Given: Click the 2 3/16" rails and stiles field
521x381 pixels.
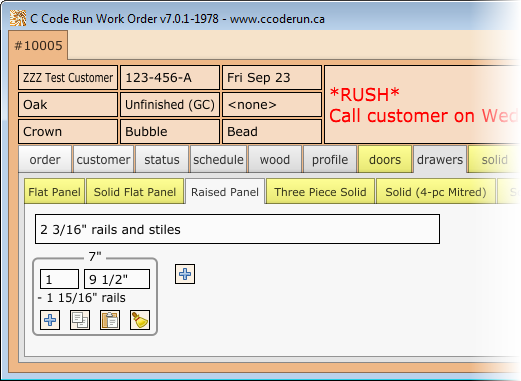Looking at the screenshot, I should (237, 229).
